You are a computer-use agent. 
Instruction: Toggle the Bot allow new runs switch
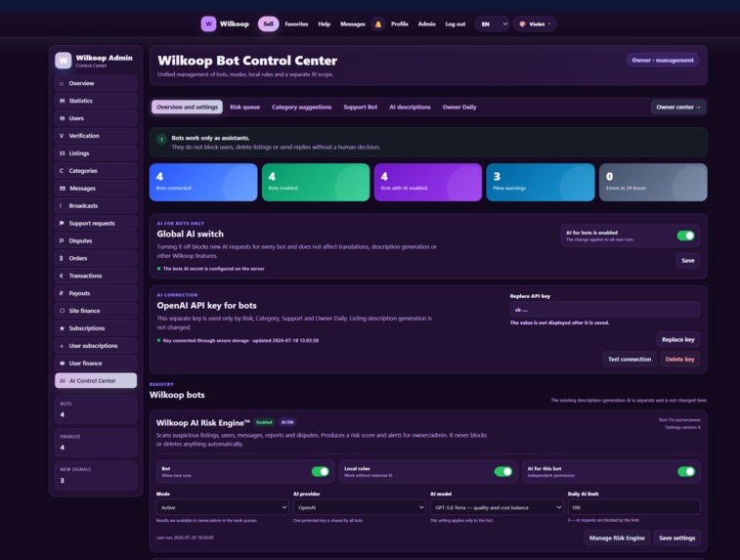tap(320, 471)
